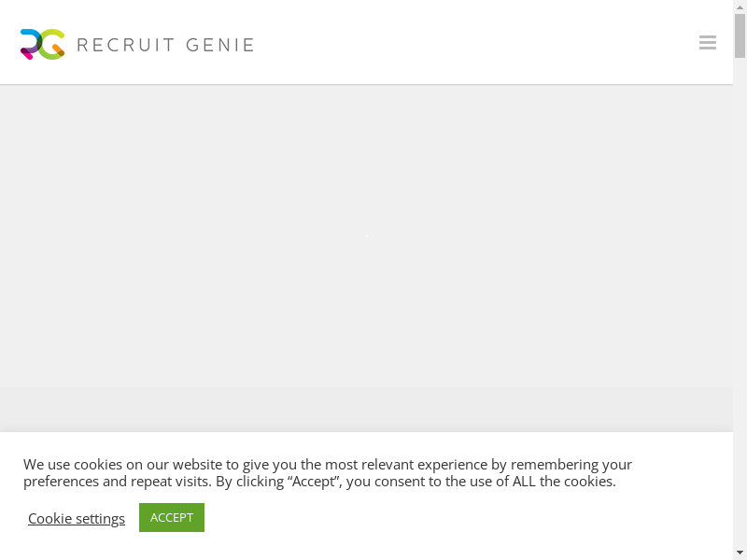
Task: Click the middle of the vertical scrollbar track
Action: pyautogui.click(x=740, y=280)
